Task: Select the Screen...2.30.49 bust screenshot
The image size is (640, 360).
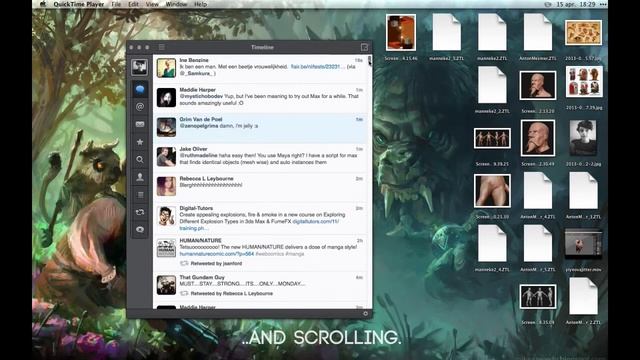Action: [538, 138]
